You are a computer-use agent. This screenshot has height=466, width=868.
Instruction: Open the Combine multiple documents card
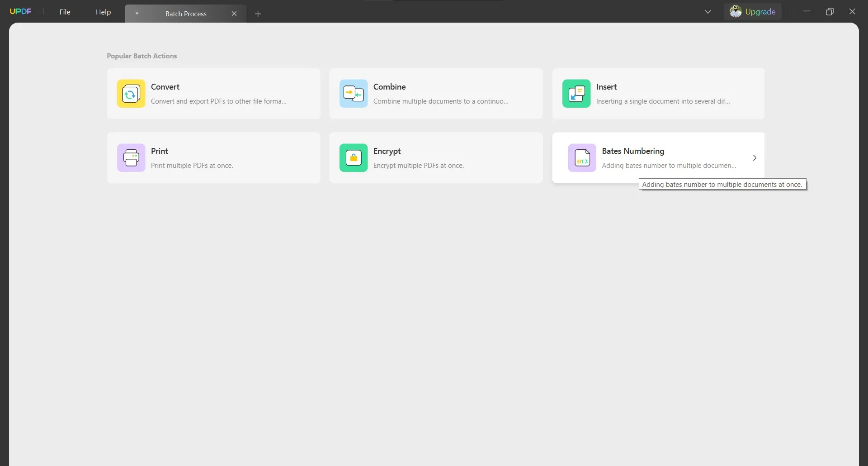[x=436, y=93]
